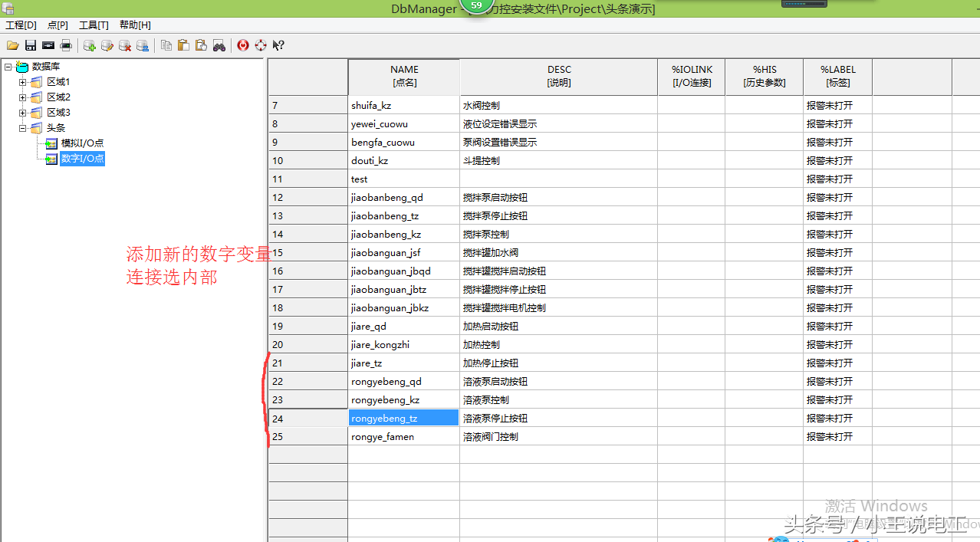Click the 区域3 folder icon

pos(36,113)
